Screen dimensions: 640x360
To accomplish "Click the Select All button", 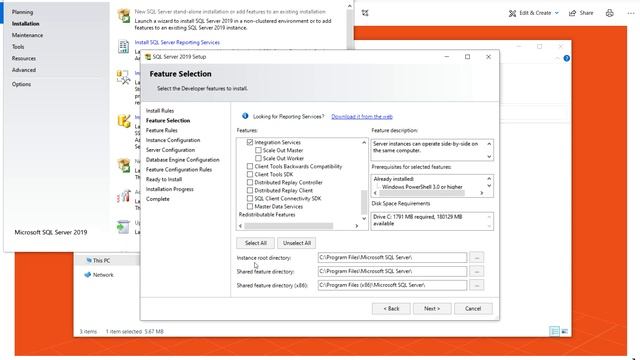I will point(256,243).
